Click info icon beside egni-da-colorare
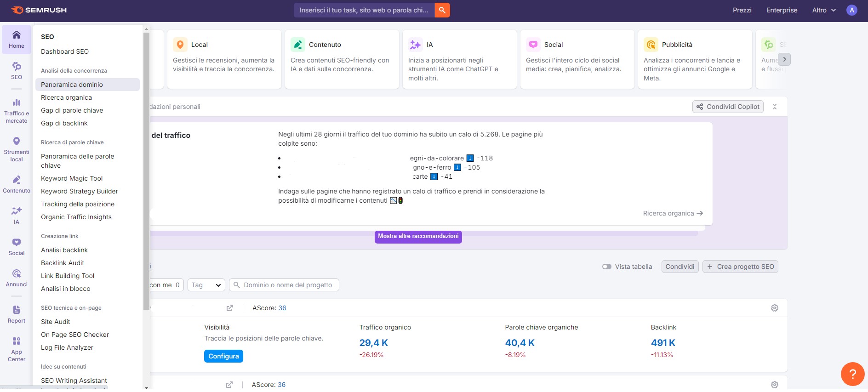 tap(470, 158)
